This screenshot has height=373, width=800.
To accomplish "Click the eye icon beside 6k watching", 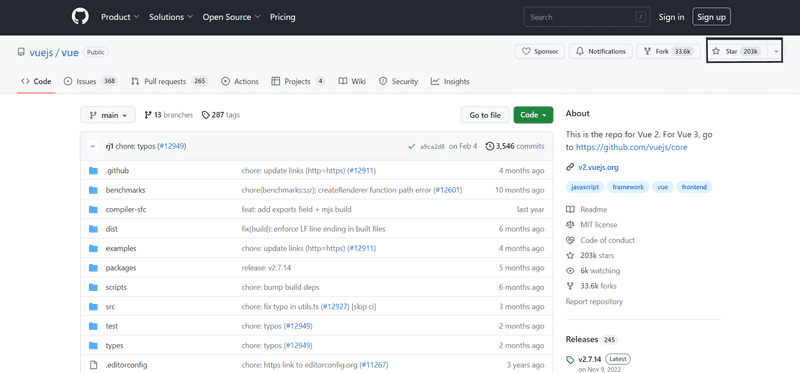I will point(570,271).
